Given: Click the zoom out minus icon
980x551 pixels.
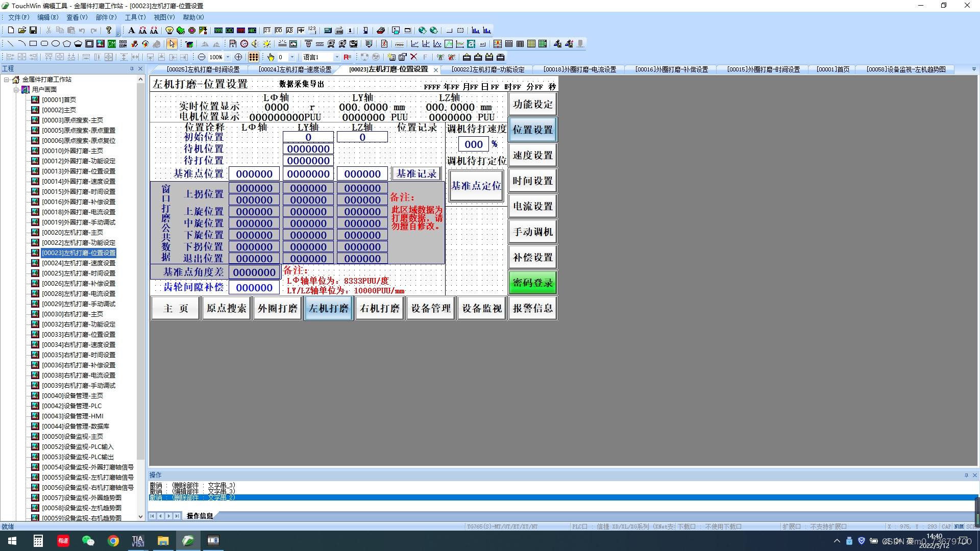Looking at the screenshot, I should [x=202, y=57].
